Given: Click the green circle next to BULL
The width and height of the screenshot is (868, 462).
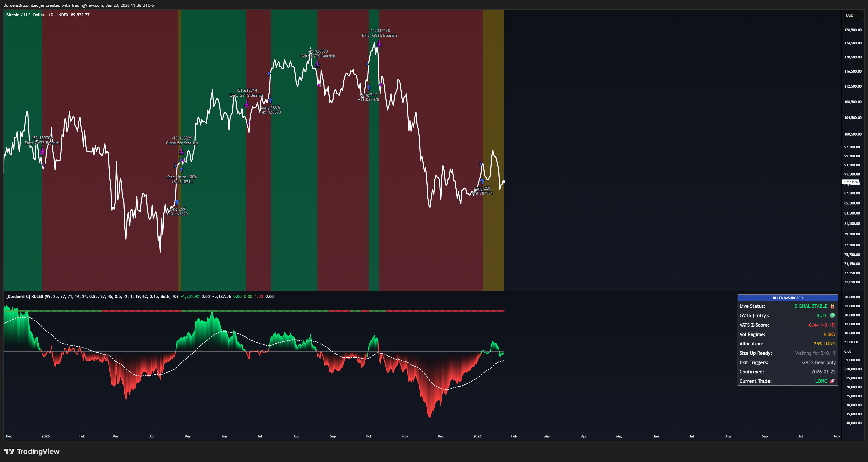Looking at the screenshot, I should click(832, 315).
